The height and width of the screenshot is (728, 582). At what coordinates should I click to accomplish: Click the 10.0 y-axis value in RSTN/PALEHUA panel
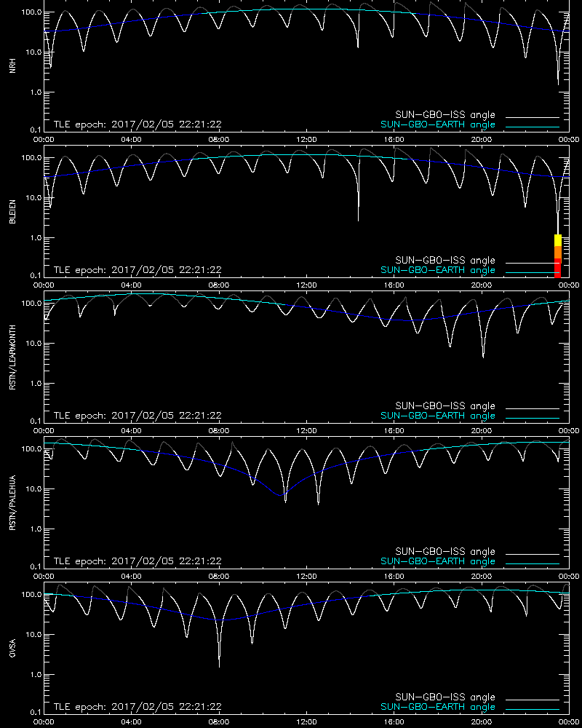pos(33,489)
